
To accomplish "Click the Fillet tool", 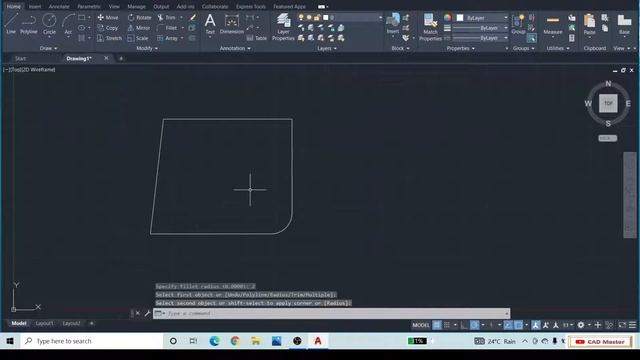I will [x=167, y=28].
